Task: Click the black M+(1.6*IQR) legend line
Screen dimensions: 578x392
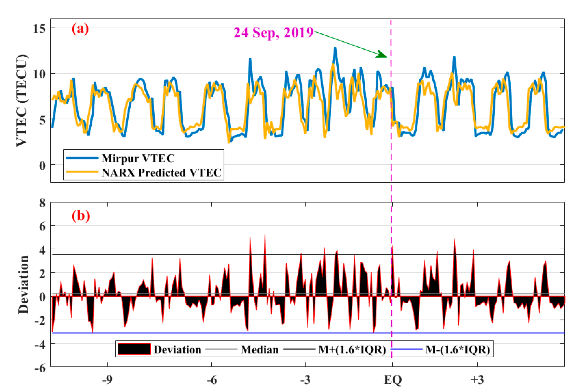Action: coord(299,349)
